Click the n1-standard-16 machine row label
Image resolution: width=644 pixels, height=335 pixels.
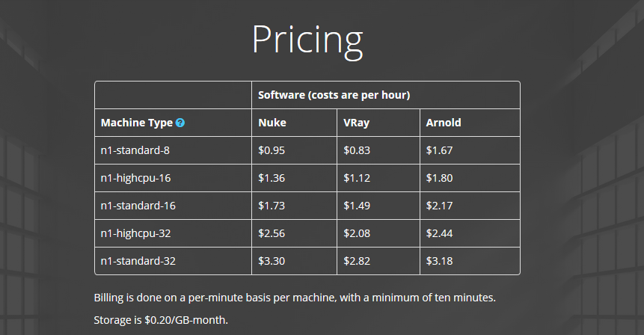(138, 206)
